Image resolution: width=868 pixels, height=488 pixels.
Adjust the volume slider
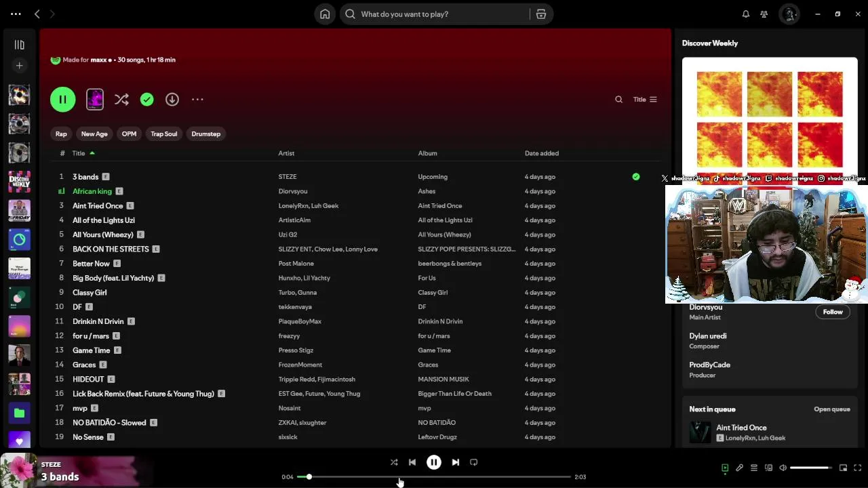(810, 468)
